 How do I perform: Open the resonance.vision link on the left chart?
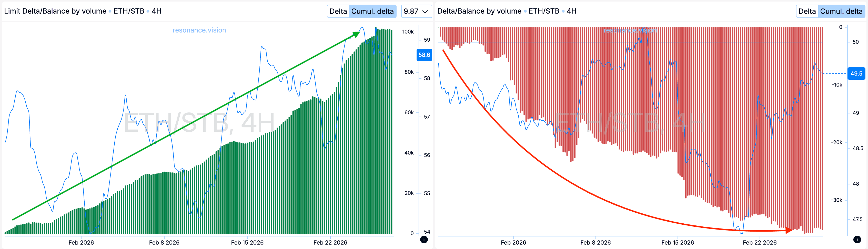point(199,30)
